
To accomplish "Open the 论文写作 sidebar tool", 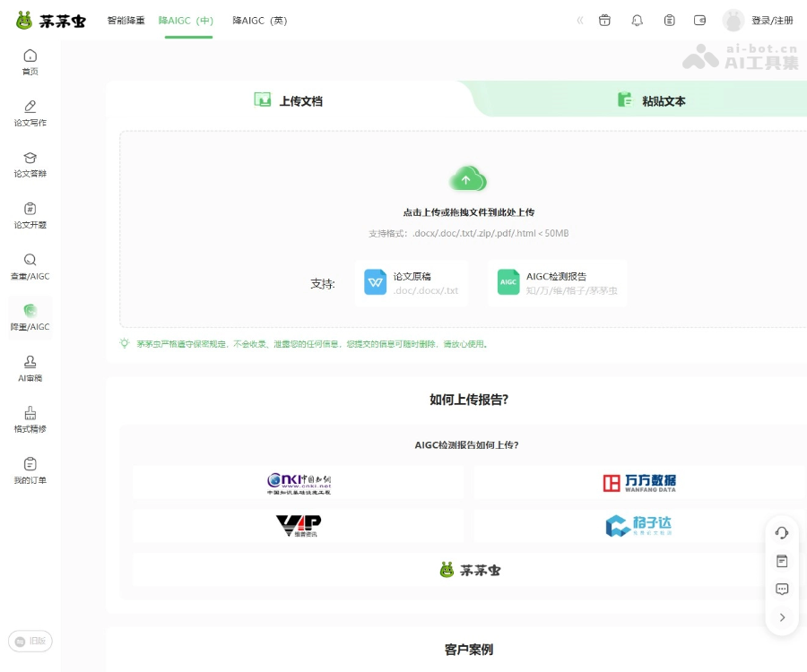I will tap(30, 113).
